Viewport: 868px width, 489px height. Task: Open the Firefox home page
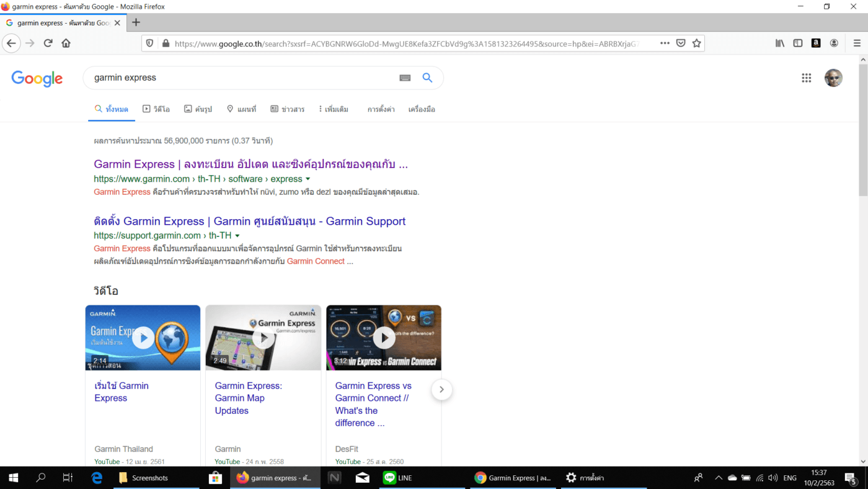(66, 43)
